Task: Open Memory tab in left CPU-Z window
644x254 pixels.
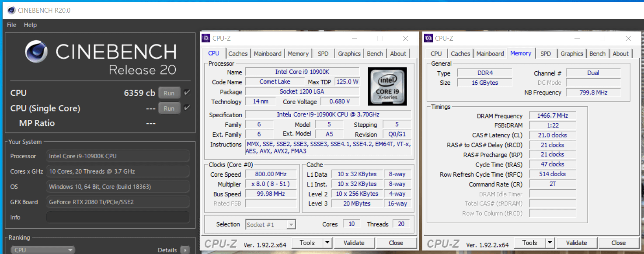Action: 298,54
